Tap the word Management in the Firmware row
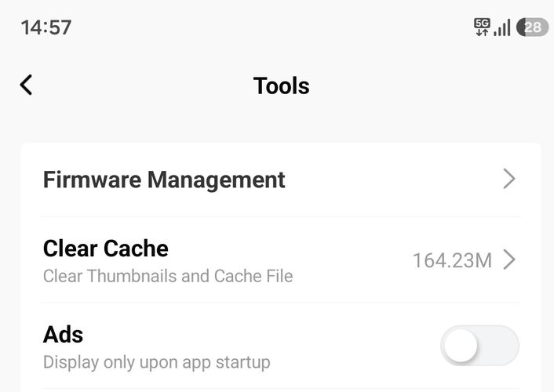 click(x=217, y=180)
